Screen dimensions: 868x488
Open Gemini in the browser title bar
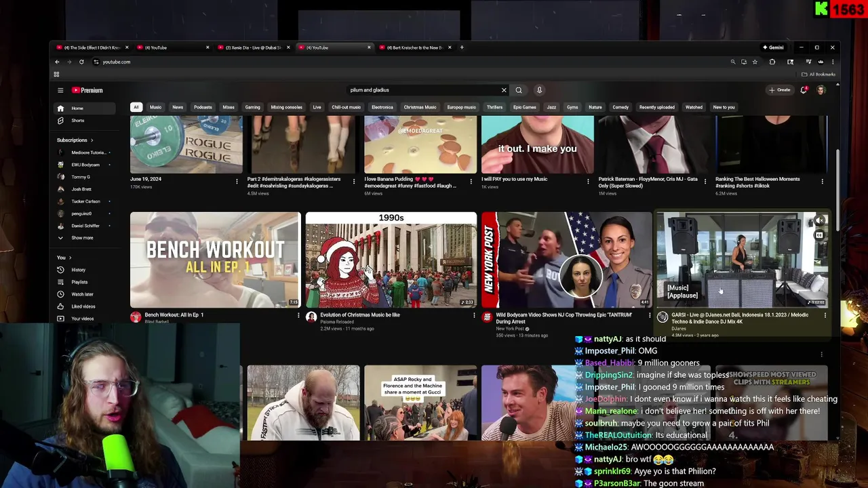[x=773, y=47]
